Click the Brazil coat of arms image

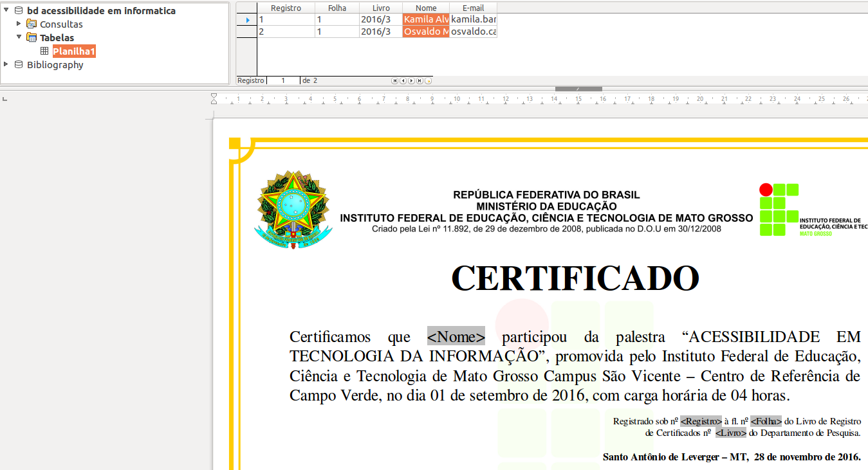click(293, 210)
